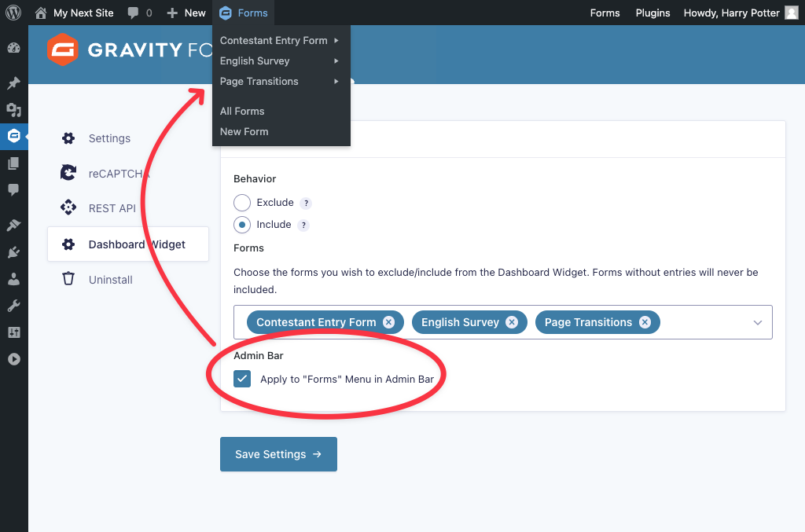
Task: Expand the Contestant Entry Form submenu
Action: point(281,41)
